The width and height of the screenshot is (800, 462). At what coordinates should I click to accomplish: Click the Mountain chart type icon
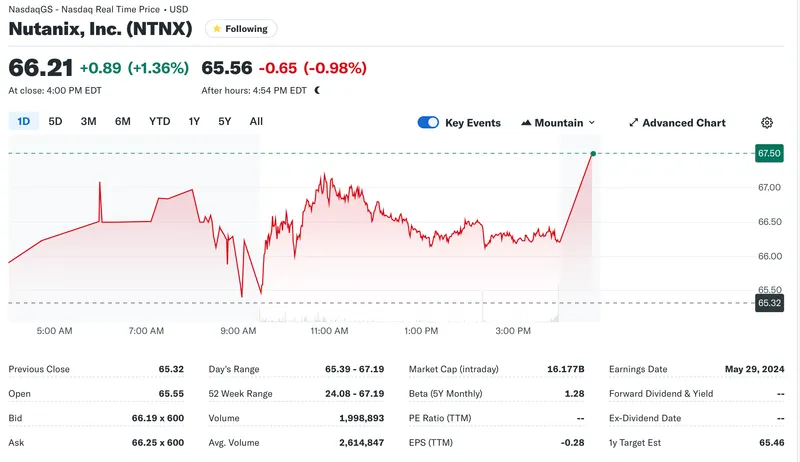click(527, 123)
